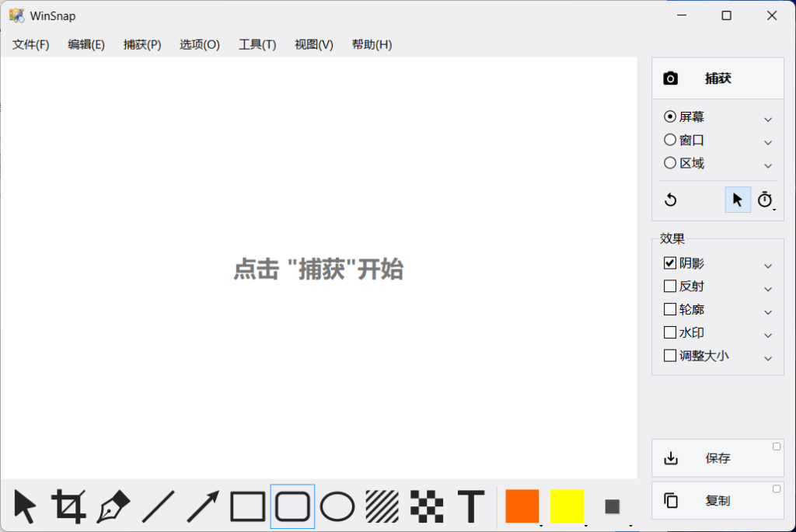Toggle the small checkbox on 复制 button
Screen dimensions: 796x532
point(777,489)
